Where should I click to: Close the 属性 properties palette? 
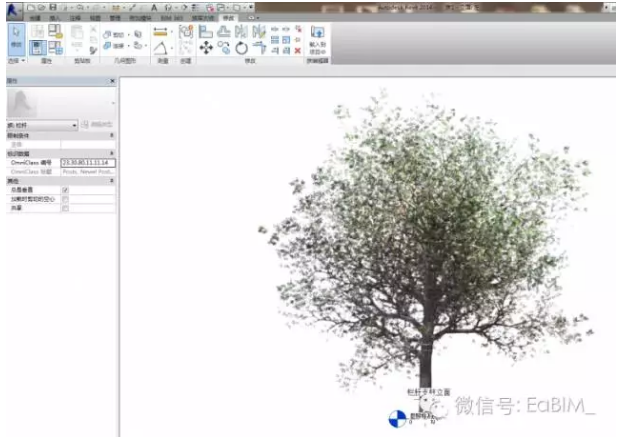[112, 81]
